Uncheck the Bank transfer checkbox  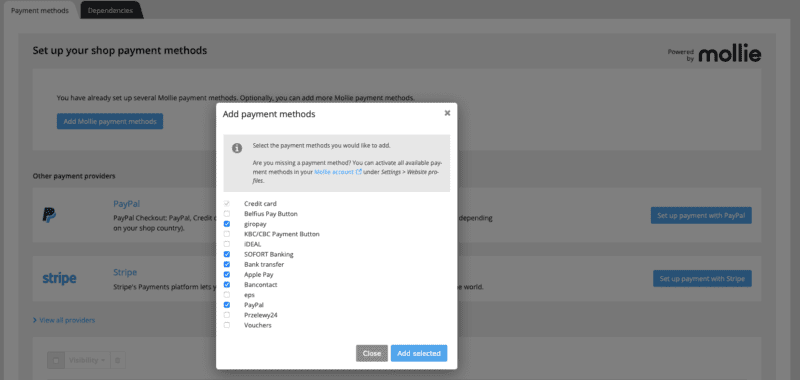pos(227,264)
